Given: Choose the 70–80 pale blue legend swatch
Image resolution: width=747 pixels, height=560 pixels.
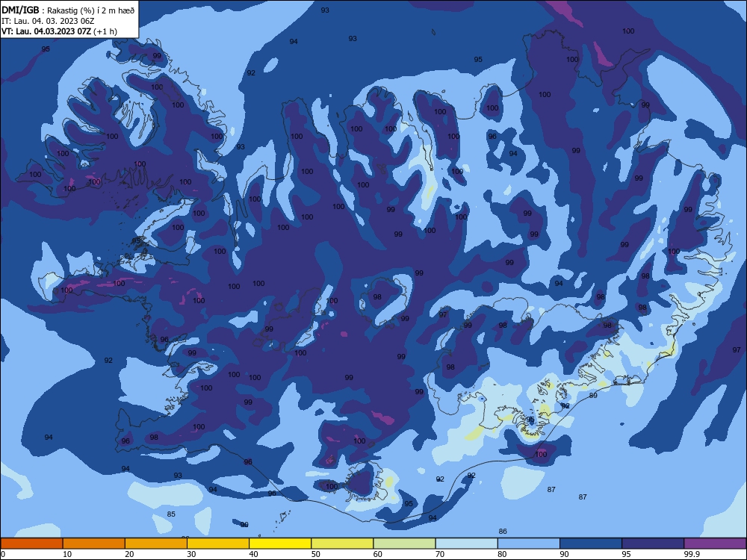Looking at the screenshot, I should click(466, 544).
